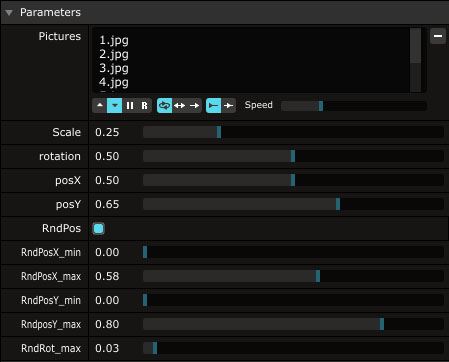The height and width of the screenshot is (362, 449).
Task: Pause the picture sequence playback
Action: pyautogui.click(x=130, y=106)
